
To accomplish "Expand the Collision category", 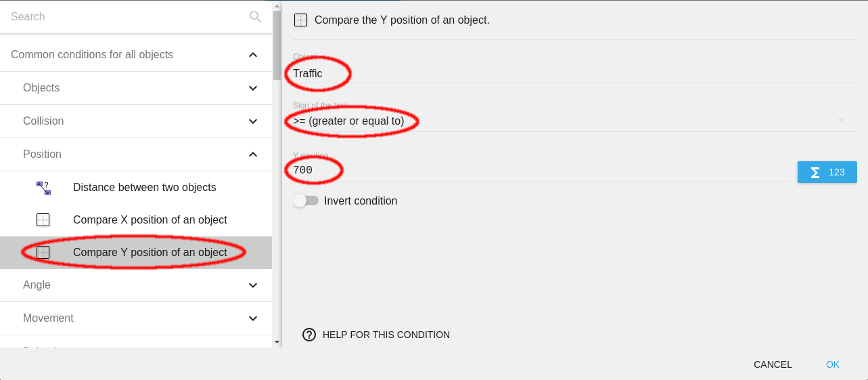I will point(252,121).
